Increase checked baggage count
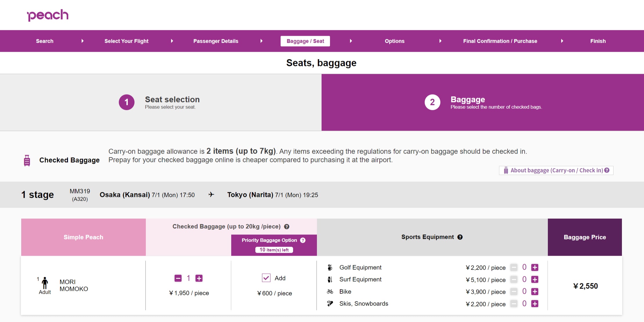Viewport: 644px width, 322px height. [199, 278]
